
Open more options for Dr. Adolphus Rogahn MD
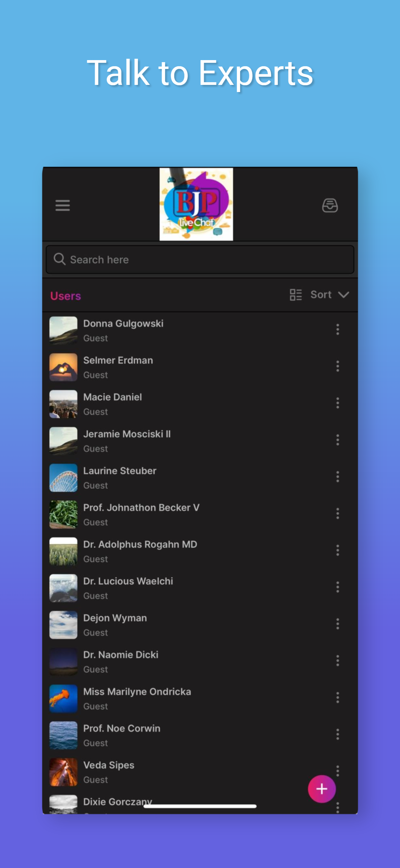click(337, 550)
